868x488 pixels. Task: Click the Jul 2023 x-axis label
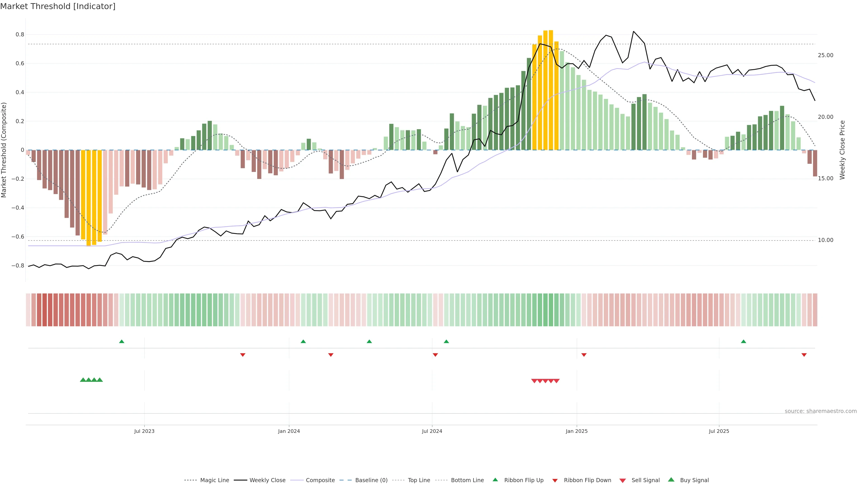(144, 431)
